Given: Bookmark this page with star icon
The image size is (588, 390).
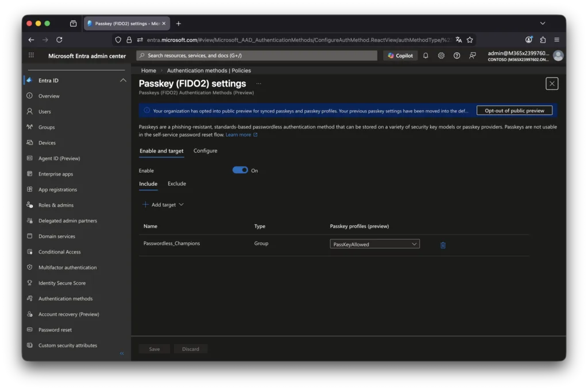Looking at the screenshot, I should (x=470, y=40).
